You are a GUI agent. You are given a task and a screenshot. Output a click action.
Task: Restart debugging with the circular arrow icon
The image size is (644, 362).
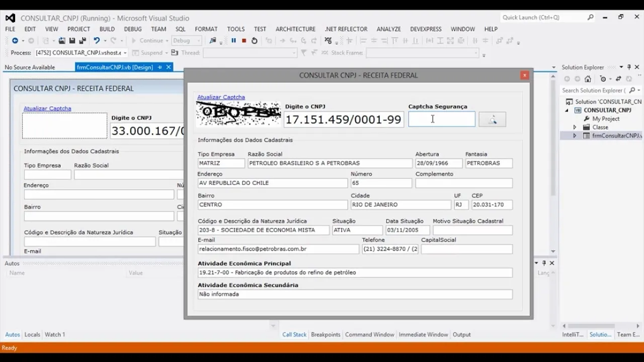255,41
